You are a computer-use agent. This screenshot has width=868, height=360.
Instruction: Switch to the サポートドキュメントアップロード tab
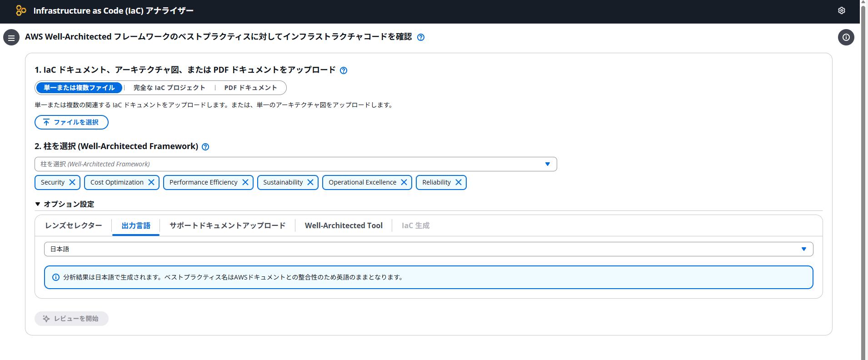(x=227, y=225)
